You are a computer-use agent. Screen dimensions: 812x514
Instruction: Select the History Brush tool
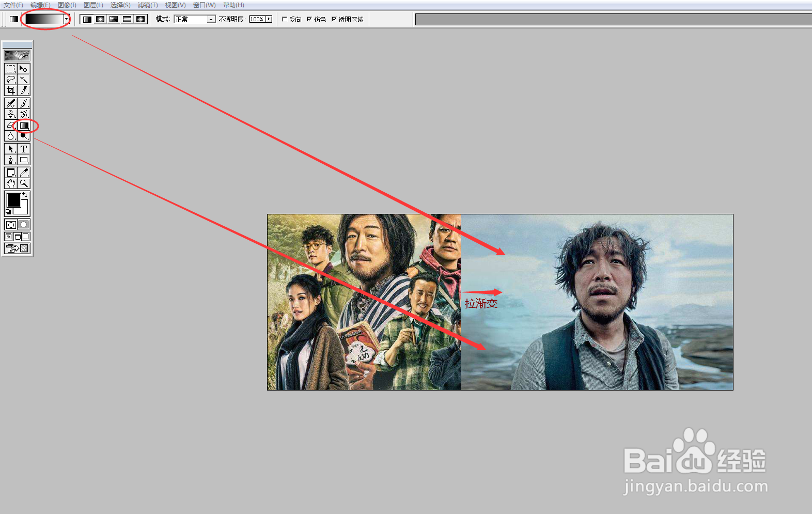pos(24,114)
